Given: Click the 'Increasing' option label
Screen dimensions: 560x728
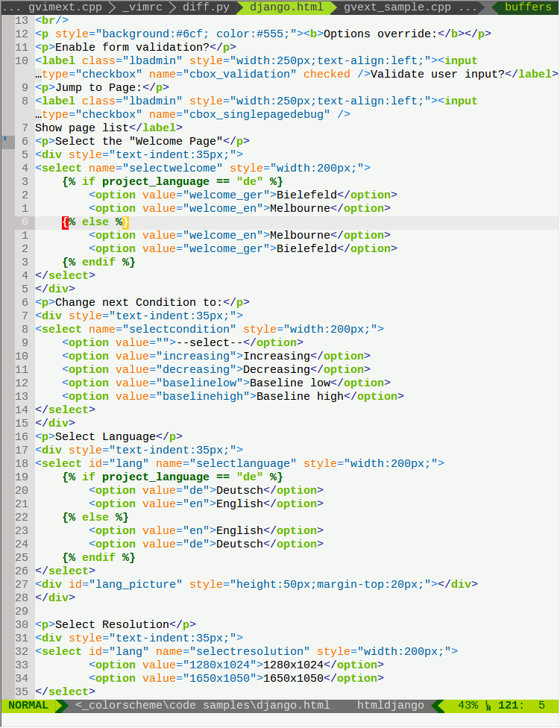Looking at the screenshot, I should pyautogui.click(x=277, y=357).
